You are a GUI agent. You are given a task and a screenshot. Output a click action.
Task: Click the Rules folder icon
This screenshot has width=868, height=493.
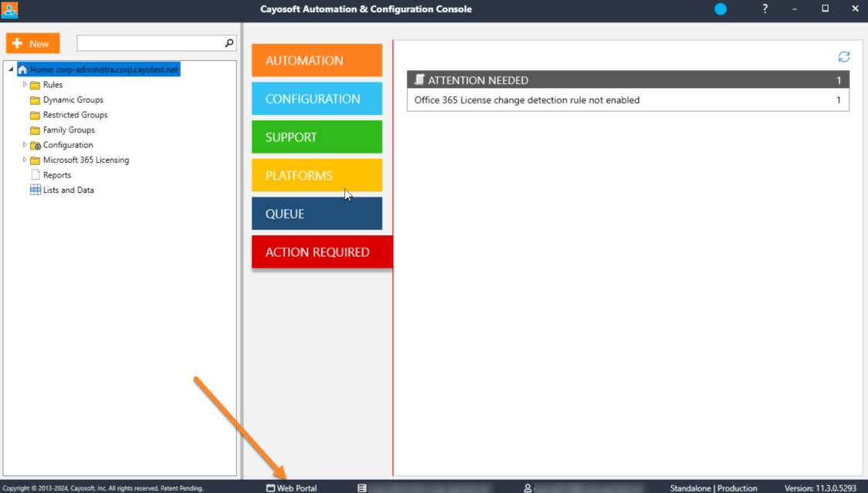(35, 85)
